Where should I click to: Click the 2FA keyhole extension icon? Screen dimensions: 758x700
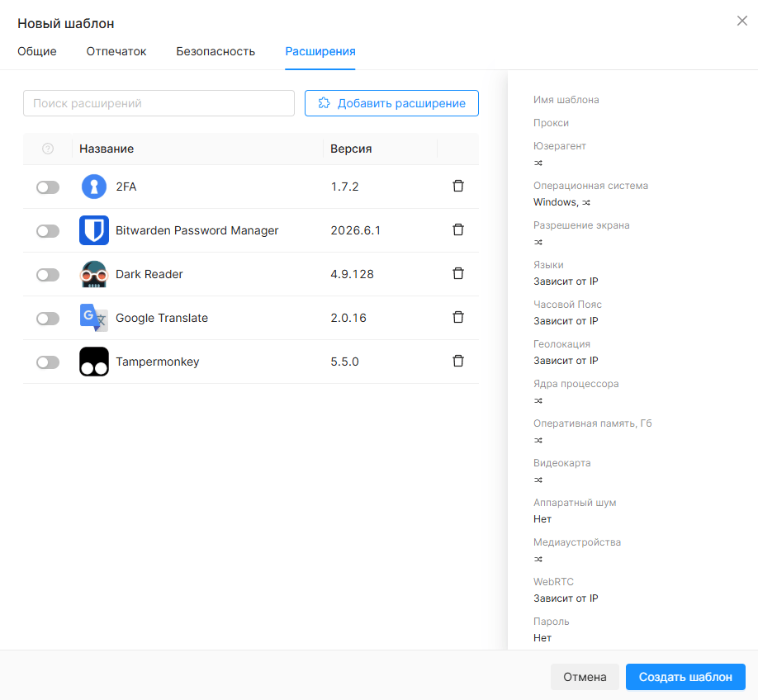(x=94, y=187)
